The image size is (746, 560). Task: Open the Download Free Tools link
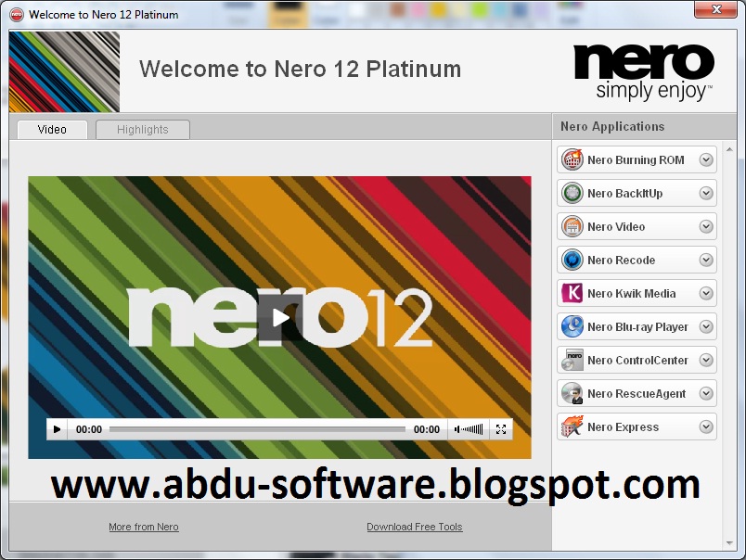[x=415, y=527]
